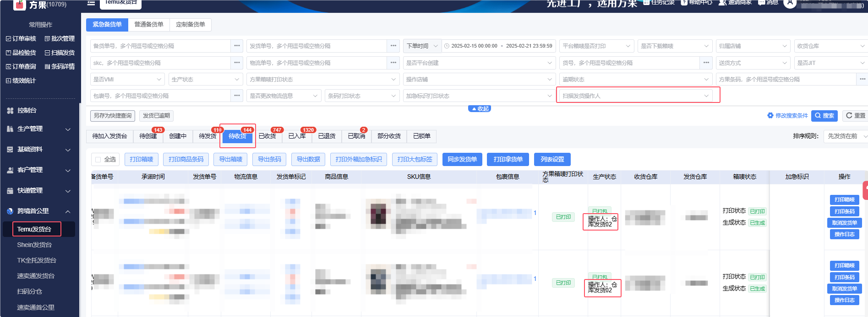The width and height of the screenshot is (868, 317).
Task: Click the ellipsis beside 包裹号 field
Action: (237, 96)
